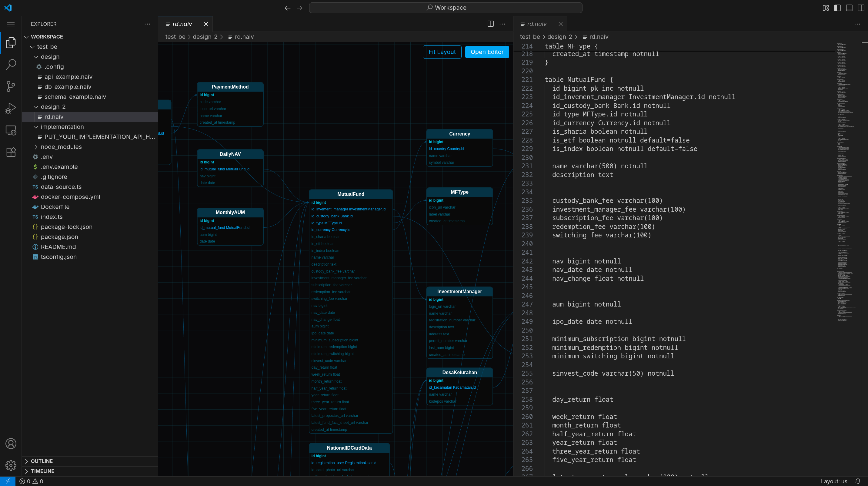Click the Fit Layout button
The image size is (868, 486).
pos(442,52)
